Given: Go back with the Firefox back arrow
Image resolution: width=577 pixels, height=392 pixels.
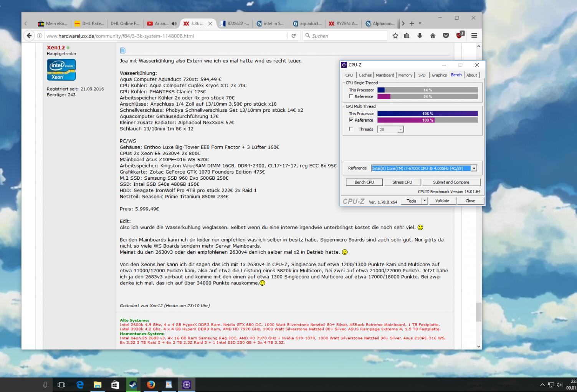Looking at the screenshot, I should pos(29,36).
